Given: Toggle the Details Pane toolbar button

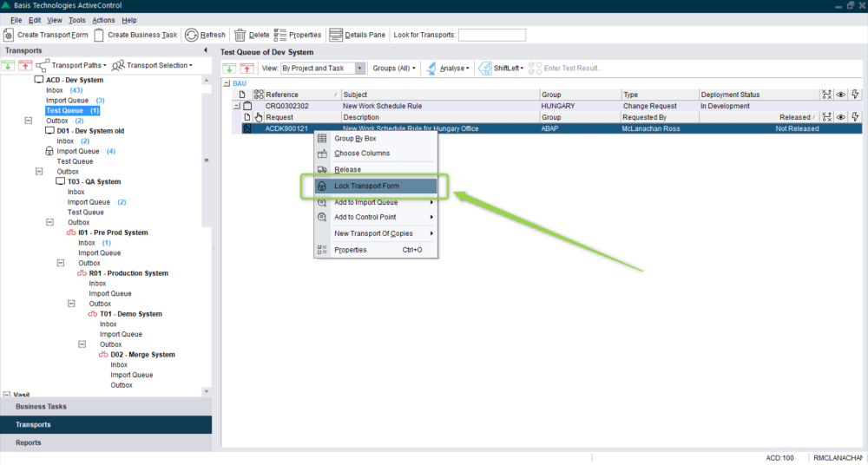Looking at the screenshot, I should tap(357, 35).
